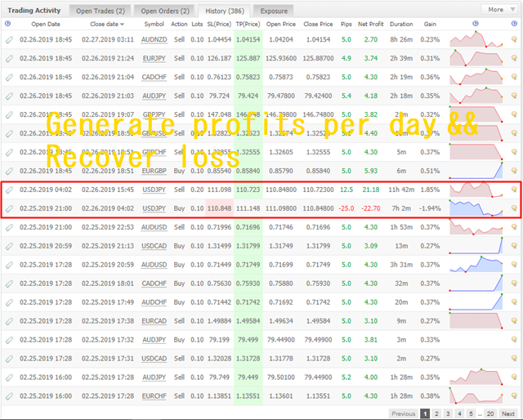Click help icon above the chart column
Screen dimensions: 523x420
click(x=476, y=24)
